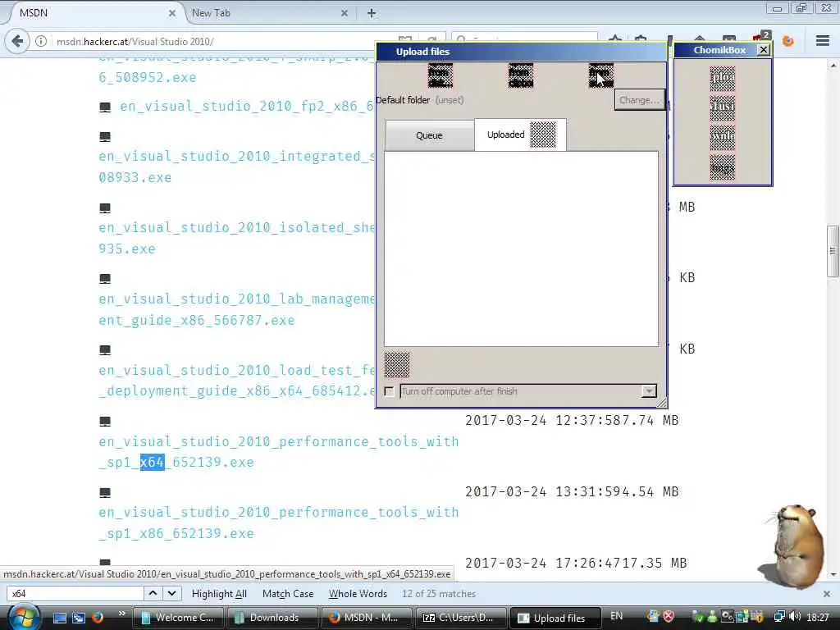Open en_visual_studio_2010_lab_manageme link
This screenshot has width=840, height=630.
pos(236,309)
